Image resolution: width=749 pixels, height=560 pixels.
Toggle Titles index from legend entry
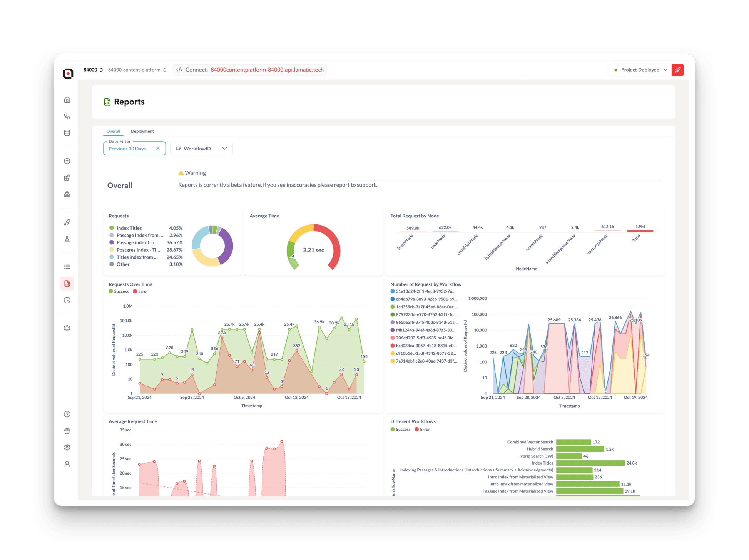click(146, 257)
